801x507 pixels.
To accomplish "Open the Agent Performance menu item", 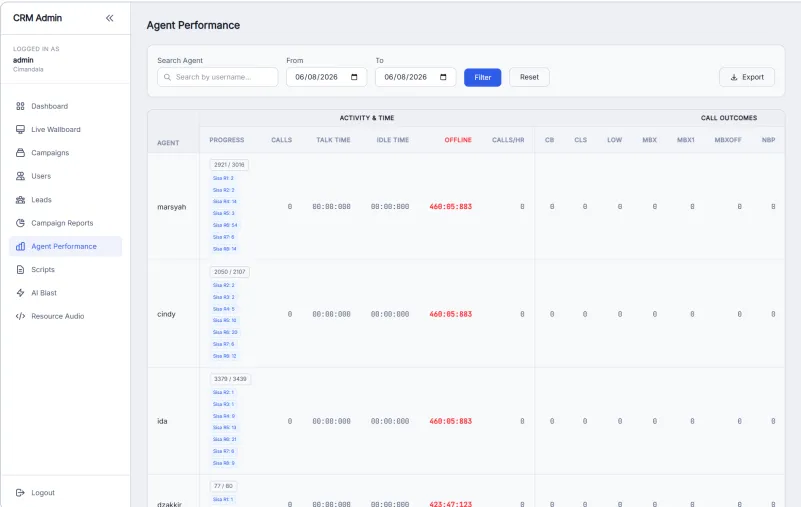I will pyautogui.click(x=65, y=246).
